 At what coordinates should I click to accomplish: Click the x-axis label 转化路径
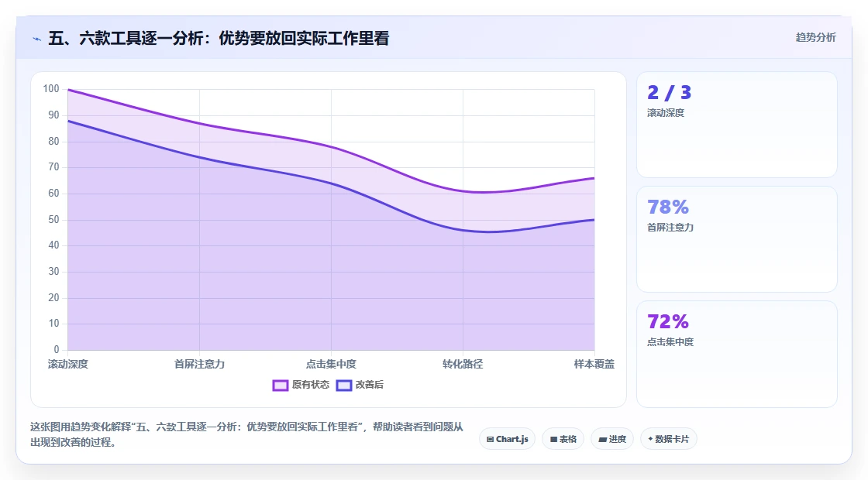click(463, 364)
